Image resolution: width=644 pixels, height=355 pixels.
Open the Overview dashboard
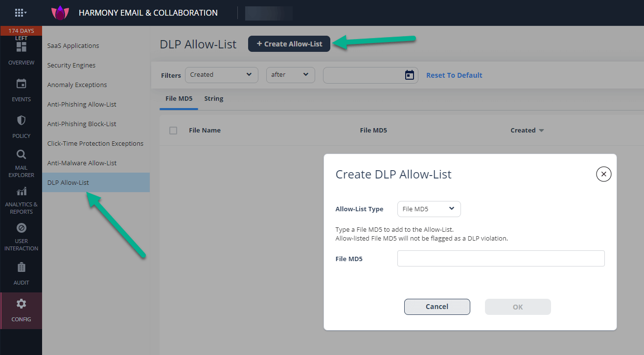21,47
